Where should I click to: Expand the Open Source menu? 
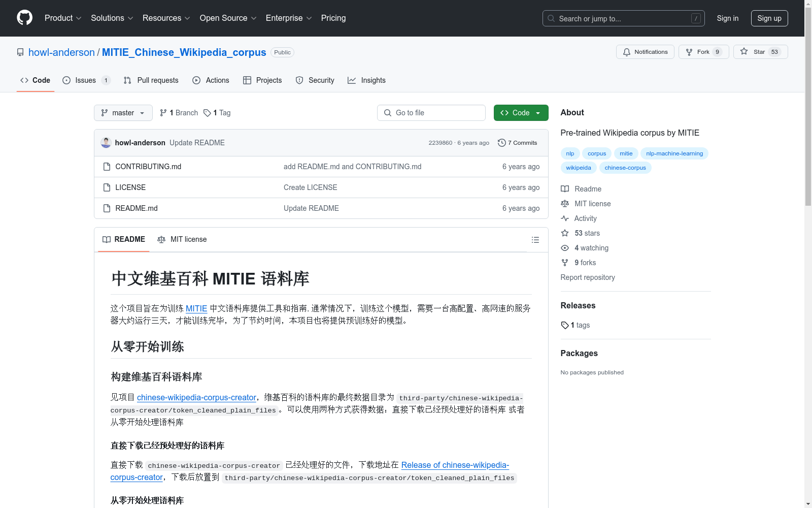coord(228,18)
